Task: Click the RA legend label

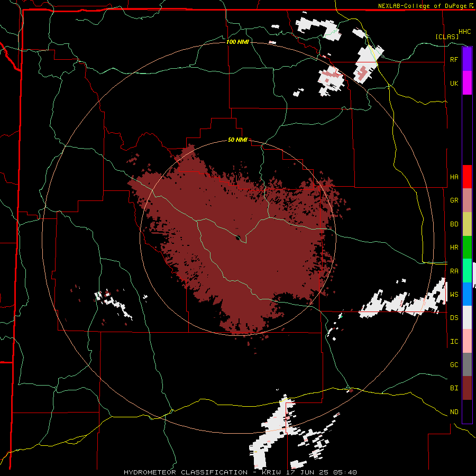Action: 454,271
